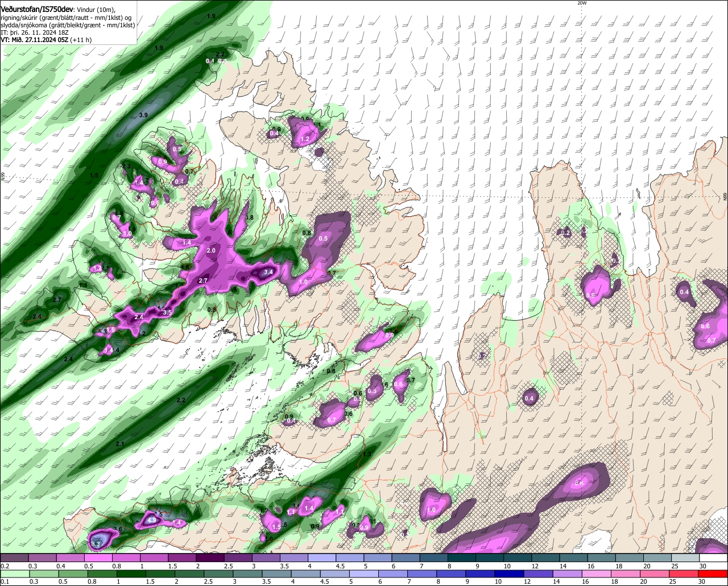Viewport: 728px width, 586px height.
Task: Click the 3.3 value in the bottom-left blue patch
Action: click(x=96, y=544)
